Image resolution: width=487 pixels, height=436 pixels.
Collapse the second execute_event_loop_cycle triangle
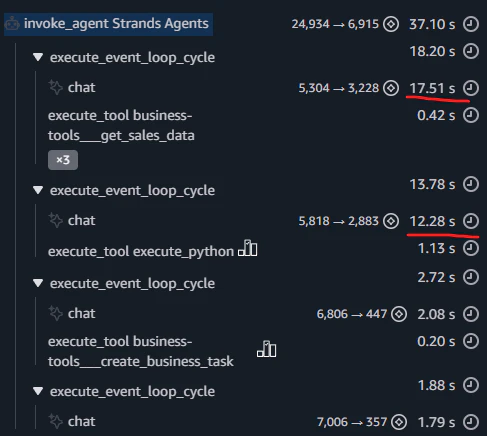(38, 190)
